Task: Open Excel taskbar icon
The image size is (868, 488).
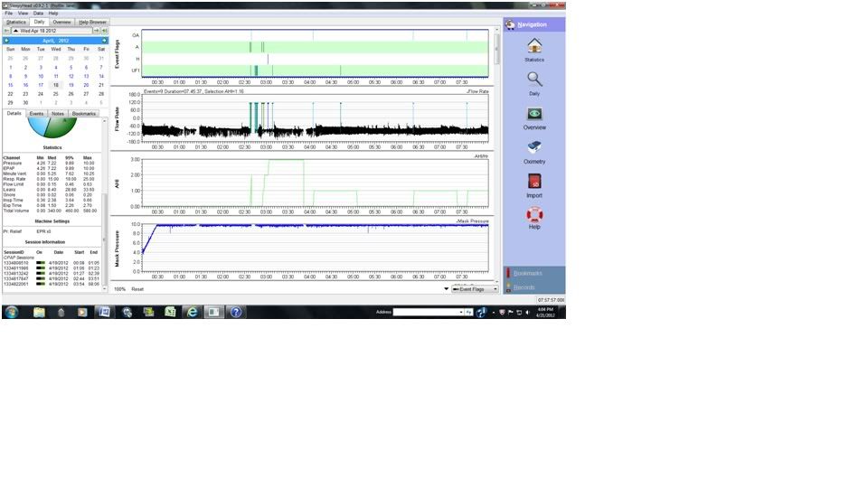Action: click(170, 312)
